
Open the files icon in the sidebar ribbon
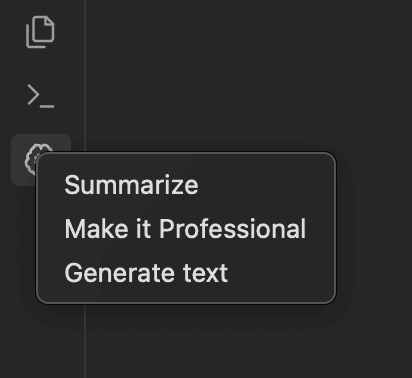40,32
